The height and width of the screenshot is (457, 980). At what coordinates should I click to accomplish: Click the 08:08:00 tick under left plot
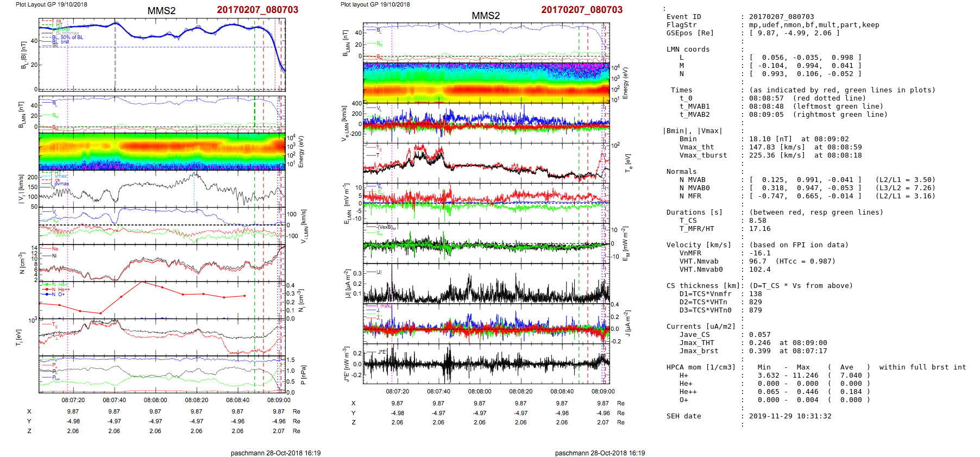[x=155, y=400]
